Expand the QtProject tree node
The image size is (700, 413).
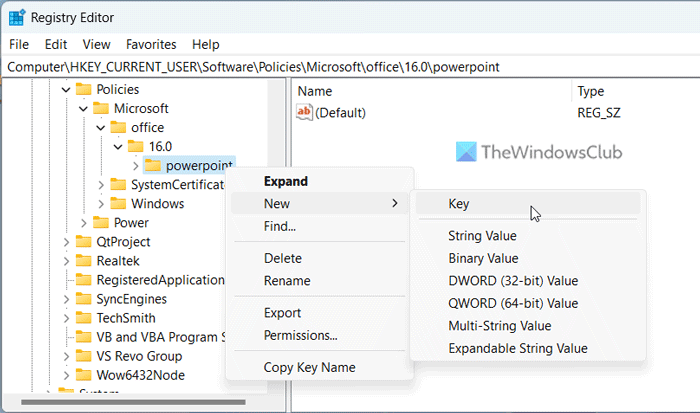(x=67, y=241)
